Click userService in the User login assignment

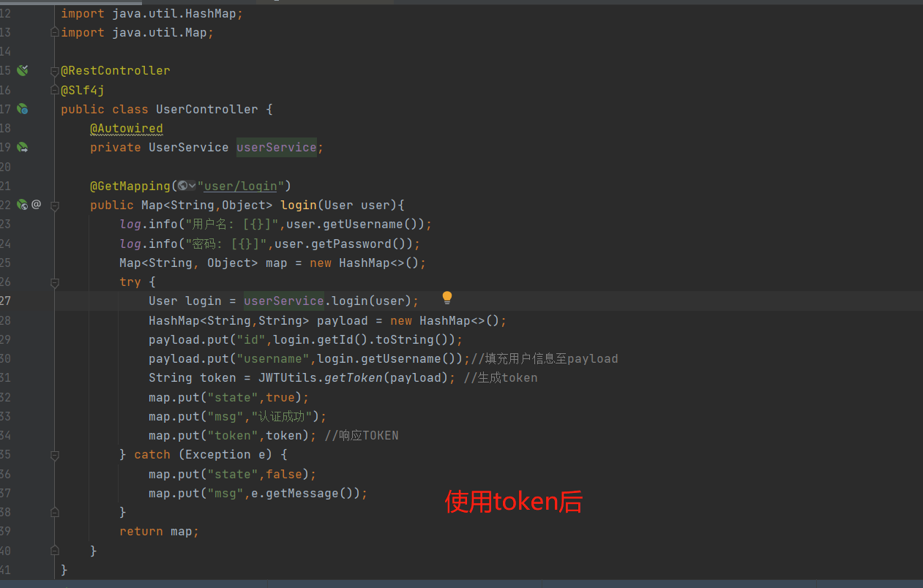click(284, 301)
